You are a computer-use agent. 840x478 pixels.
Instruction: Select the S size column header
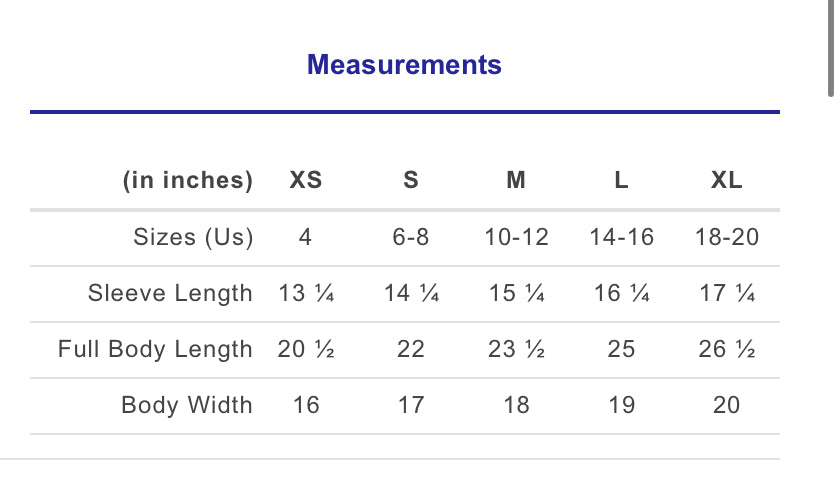(411, 181)
